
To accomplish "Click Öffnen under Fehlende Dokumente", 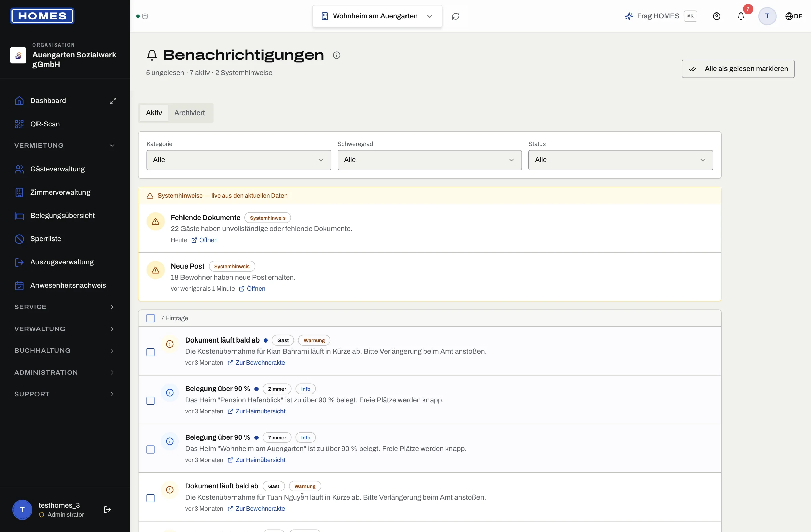I will point(204,240).
